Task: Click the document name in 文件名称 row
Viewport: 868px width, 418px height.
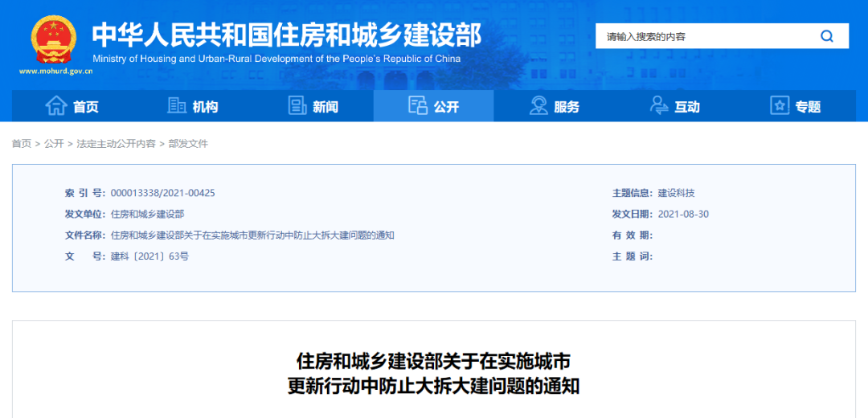Action: pos(253,236)
